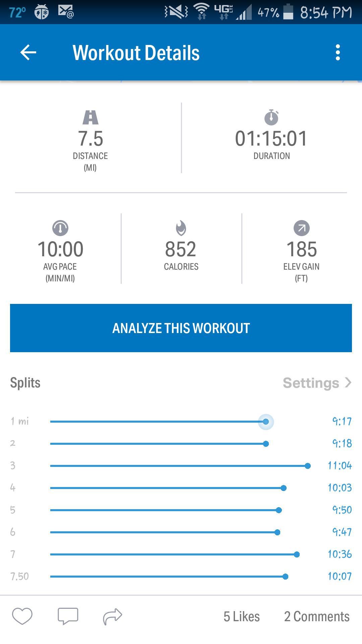View the 5 Likes list
The image size is (362, 644).
(x=241, y=616)
